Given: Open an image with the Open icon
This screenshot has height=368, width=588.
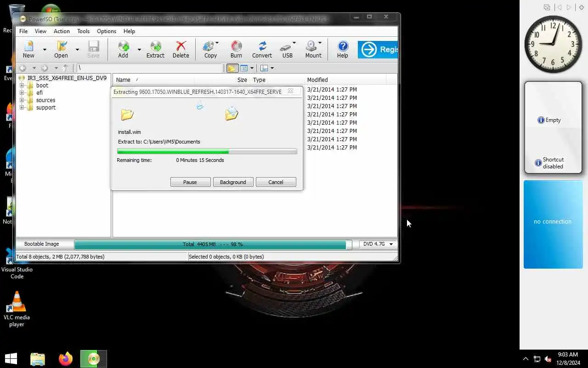Looking at the screenshot, I should (x=61, y=49).
